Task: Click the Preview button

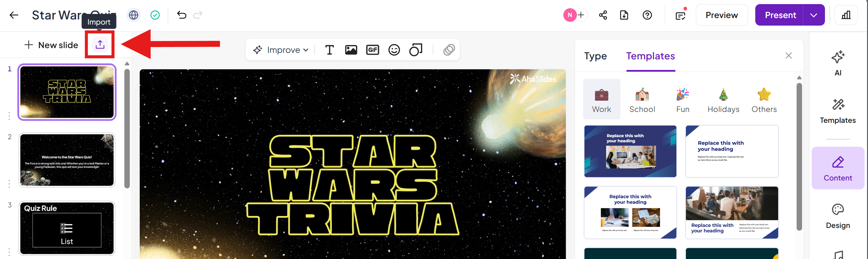Action: pyautogui.click(x=721, y=15)
